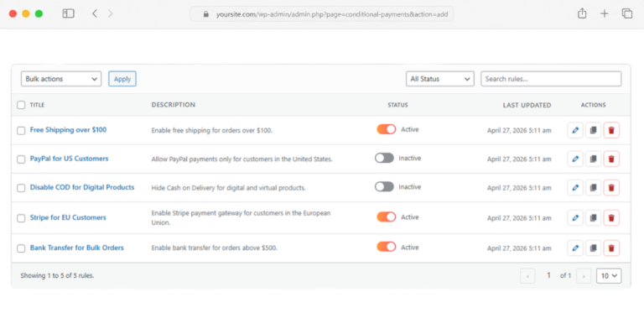
Task: Go forward in browser history
Action: [110, 13]
